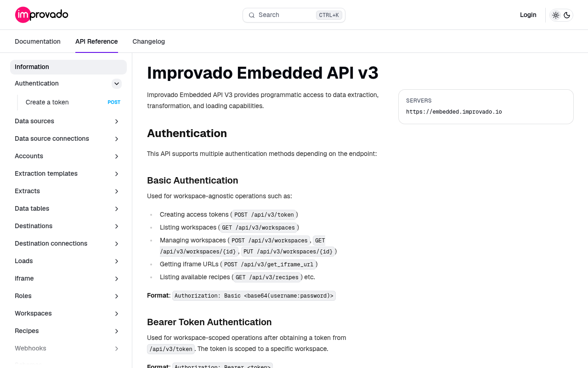Open the Roles sidebar item
The width and height of the screenshot is (588, 368).
23,296
